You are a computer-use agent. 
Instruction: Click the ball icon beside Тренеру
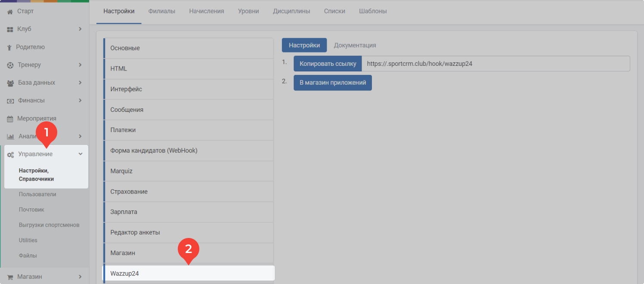coord(10,65)
